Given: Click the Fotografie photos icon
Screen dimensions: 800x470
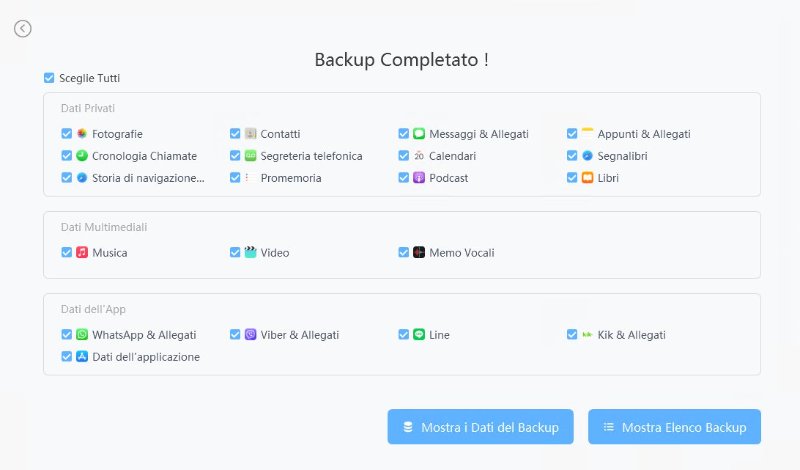Looking at the screenshot, I should pos(82,134).
